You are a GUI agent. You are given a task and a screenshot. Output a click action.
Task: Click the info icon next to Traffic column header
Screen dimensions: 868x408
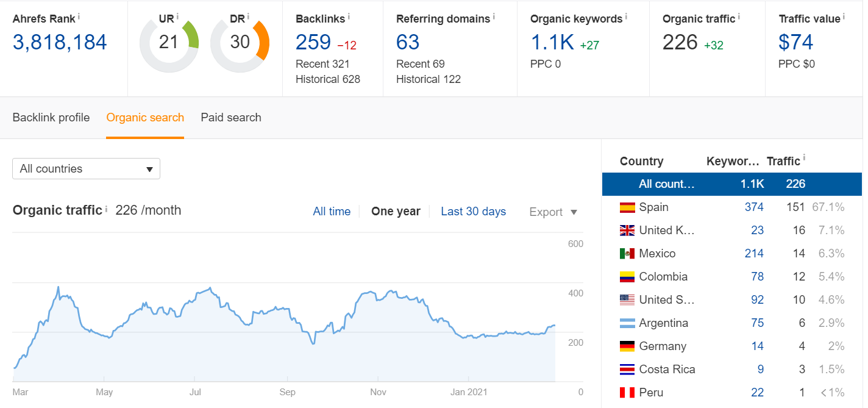pos(804,158)
